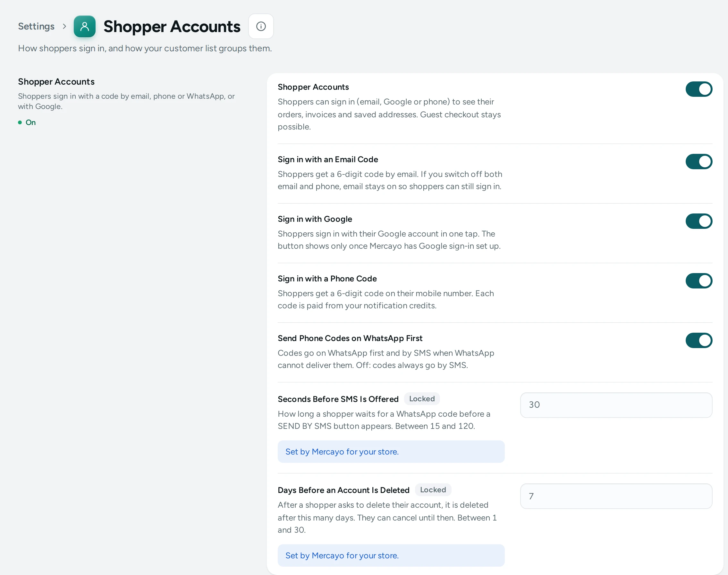Turn off the Shopper Accounts toggle
This screenshot has width=728, height=575.
pyautogui.click(x=699, y=89)
